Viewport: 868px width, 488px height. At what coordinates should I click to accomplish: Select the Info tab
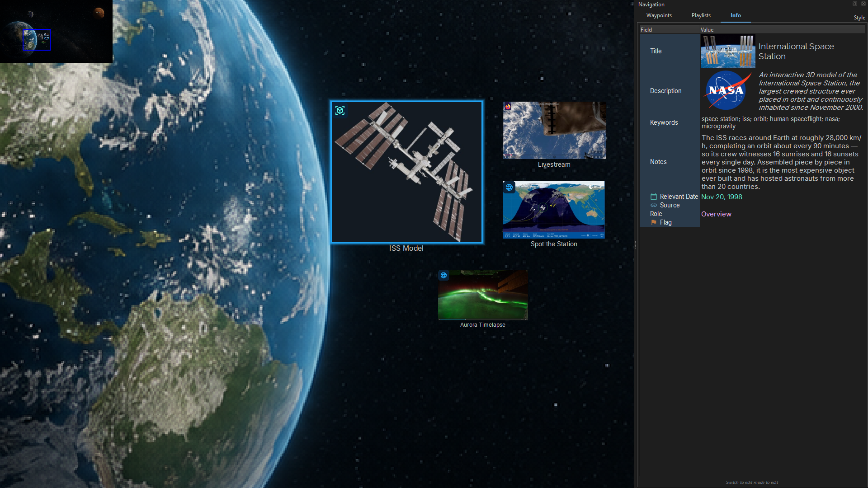tap(736, 15)
